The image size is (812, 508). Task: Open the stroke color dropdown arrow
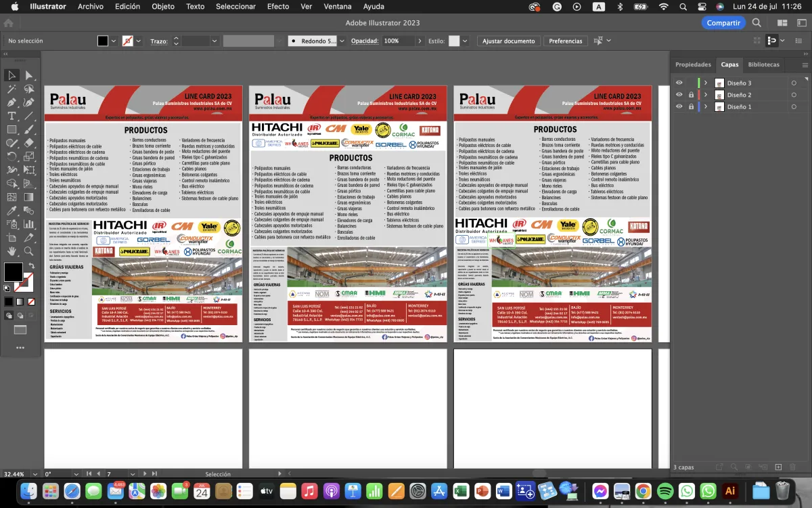point(138,41)
